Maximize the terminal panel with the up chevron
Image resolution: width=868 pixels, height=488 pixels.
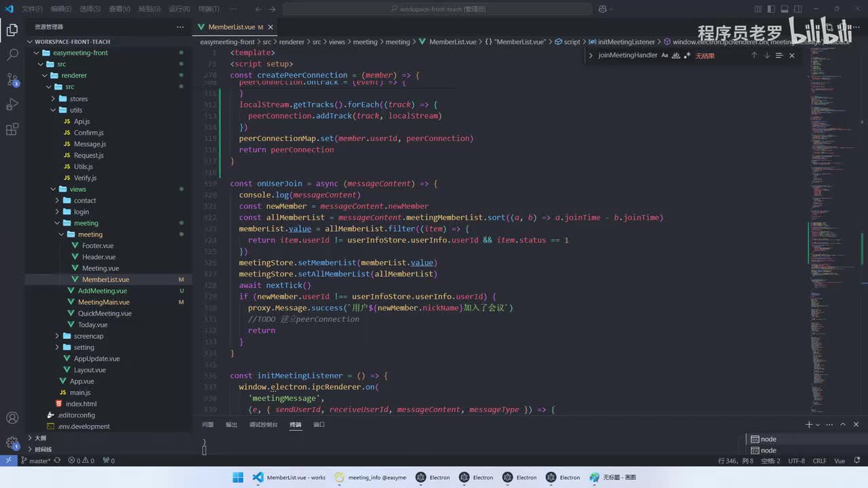point(843,424)
